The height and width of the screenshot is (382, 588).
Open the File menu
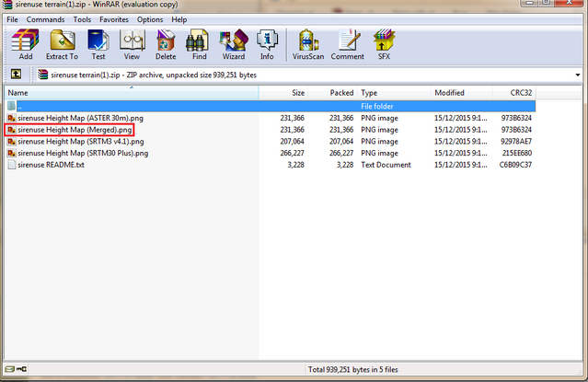(12, 19)
